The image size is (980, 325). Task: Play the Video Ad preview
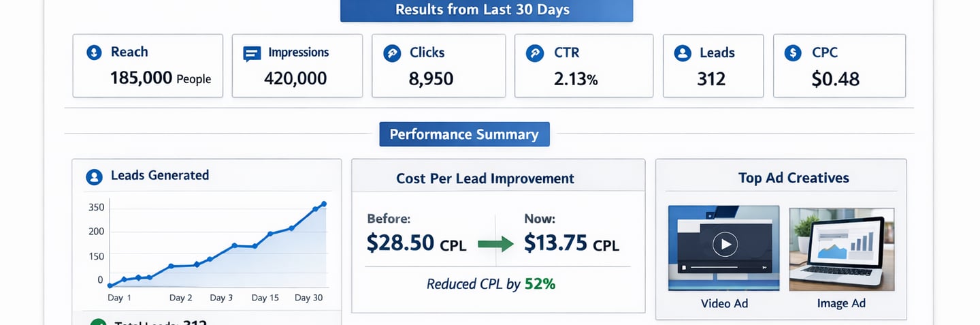pyautogui.click(x=724, y=244)
